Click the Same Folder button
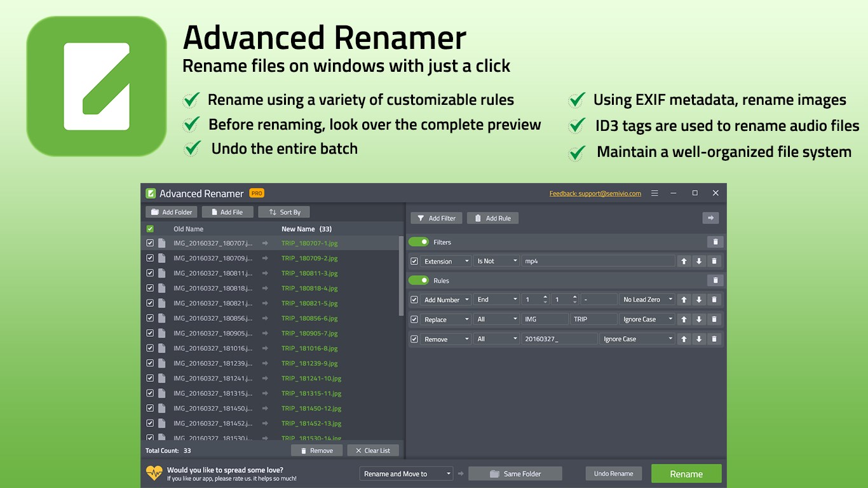 pyautogui.click(x=515, y=473)
